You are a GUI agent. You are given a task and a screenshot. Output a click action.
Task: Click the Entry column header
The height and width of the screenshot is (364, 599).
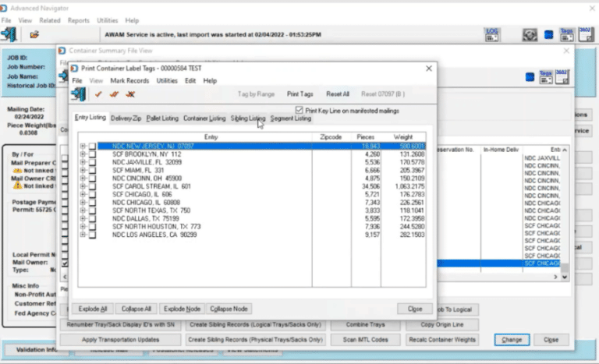210,136
